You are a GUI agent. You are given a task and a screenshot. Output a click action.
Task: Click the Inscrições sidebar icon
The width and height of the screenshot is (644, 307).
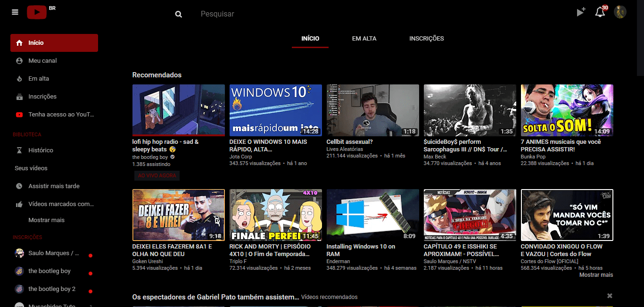pyautogui.click(x=19, y=97)
